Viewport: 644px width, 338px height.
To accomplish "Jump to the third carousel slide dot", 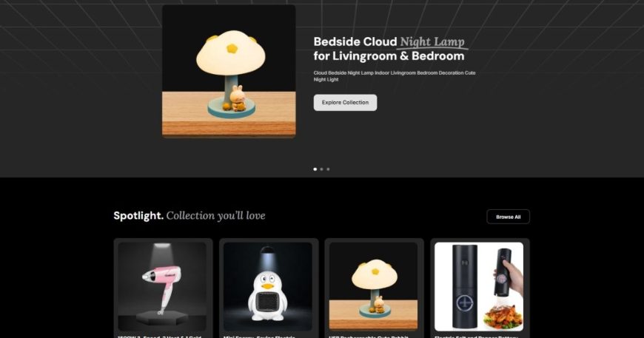I will (x=328, y=169).
